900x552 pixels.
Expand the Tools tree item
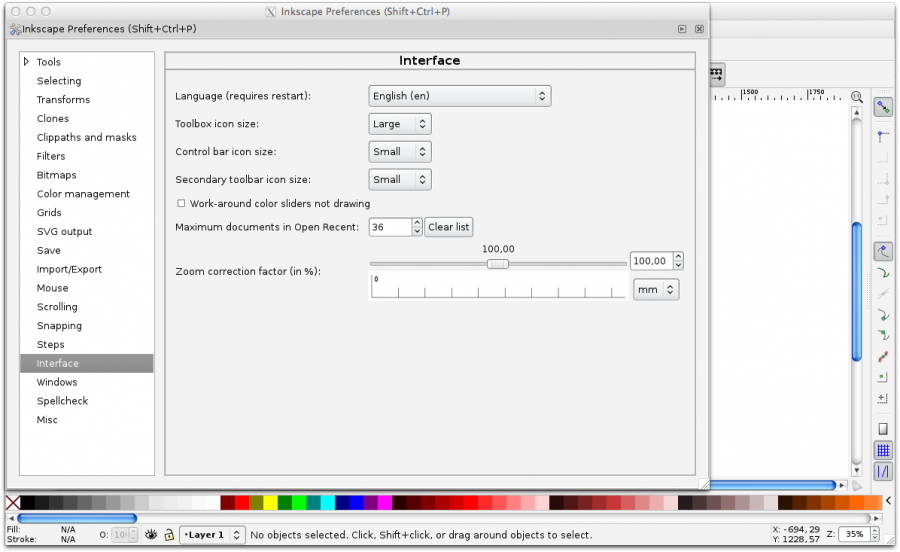coord(27,62)
